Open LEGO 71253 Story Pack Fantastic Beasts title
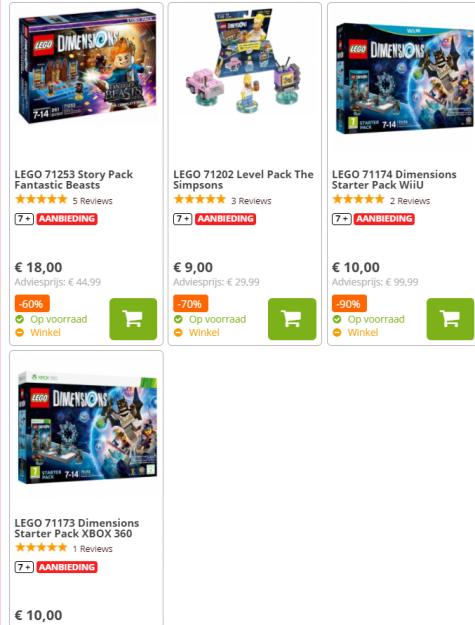475x625 pixels. tap(74, 180)
